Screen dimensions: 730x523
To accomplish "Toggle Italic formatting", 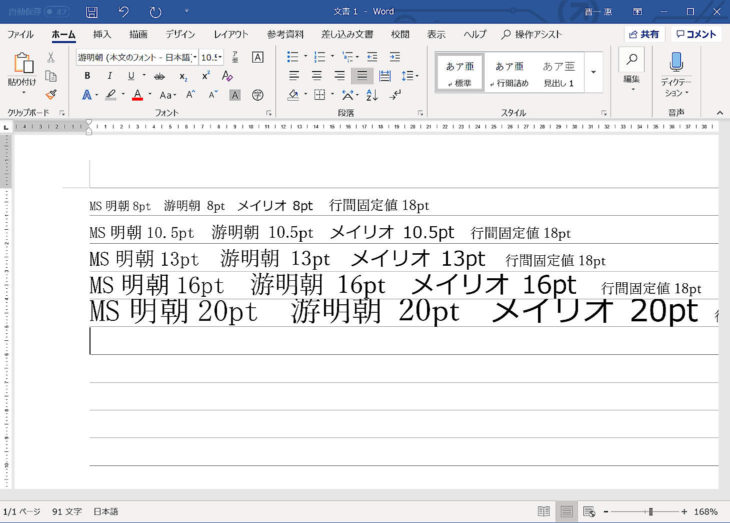I will click(109, 76).
